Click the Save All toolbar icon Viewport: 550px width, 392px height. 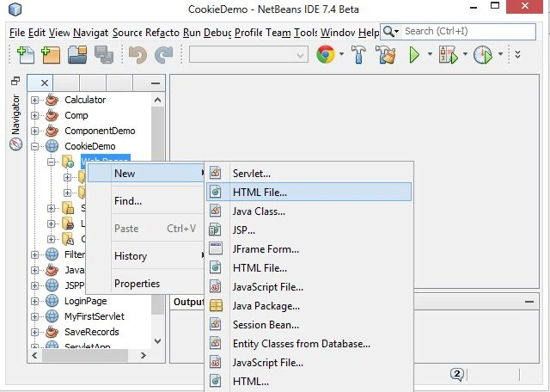(x=104, y=55)
